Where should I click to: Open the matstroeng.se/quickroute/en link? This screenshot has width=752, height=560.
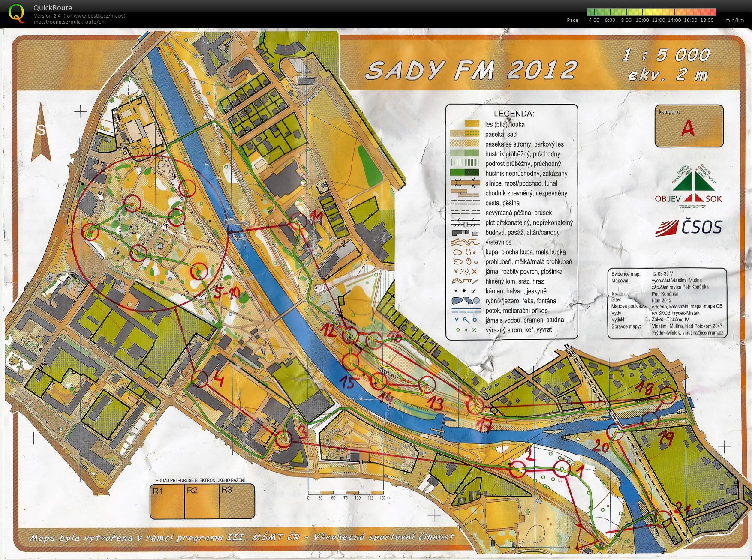pos(69,21)
